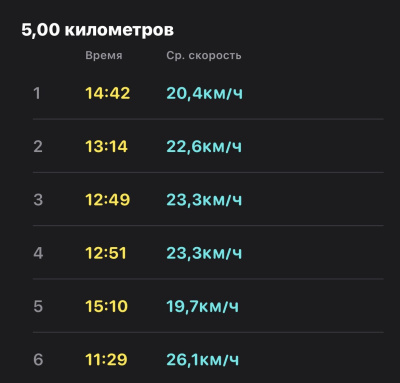Screen dimensions: 400x383
Task: Click the 12:49 time value
Action: [107, 200]
